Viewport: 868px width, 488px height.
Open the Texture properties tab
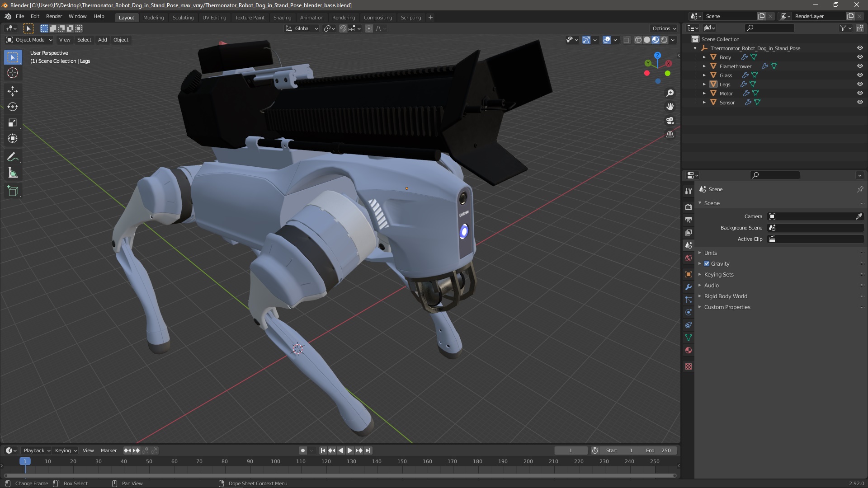(x=689, y=366)
